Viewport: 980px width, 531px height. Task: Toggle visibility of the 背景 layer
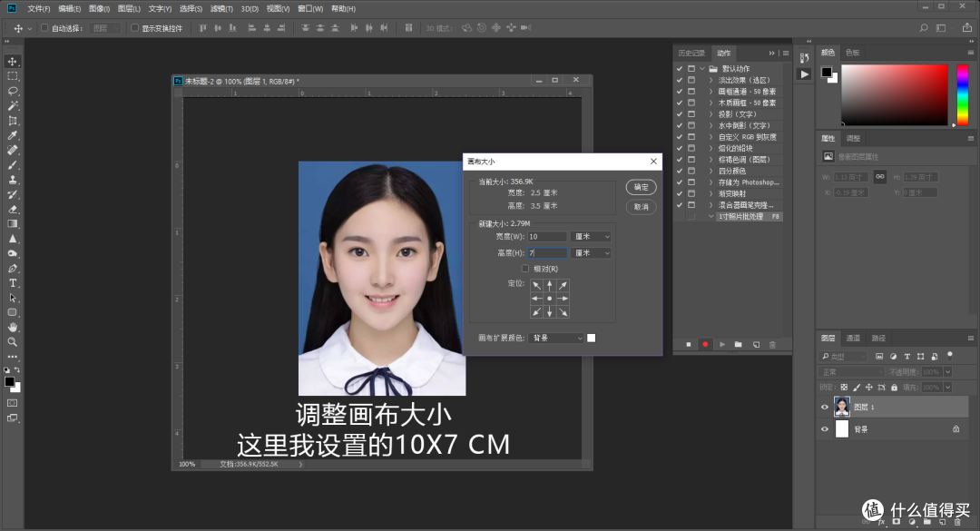point(824,428)
